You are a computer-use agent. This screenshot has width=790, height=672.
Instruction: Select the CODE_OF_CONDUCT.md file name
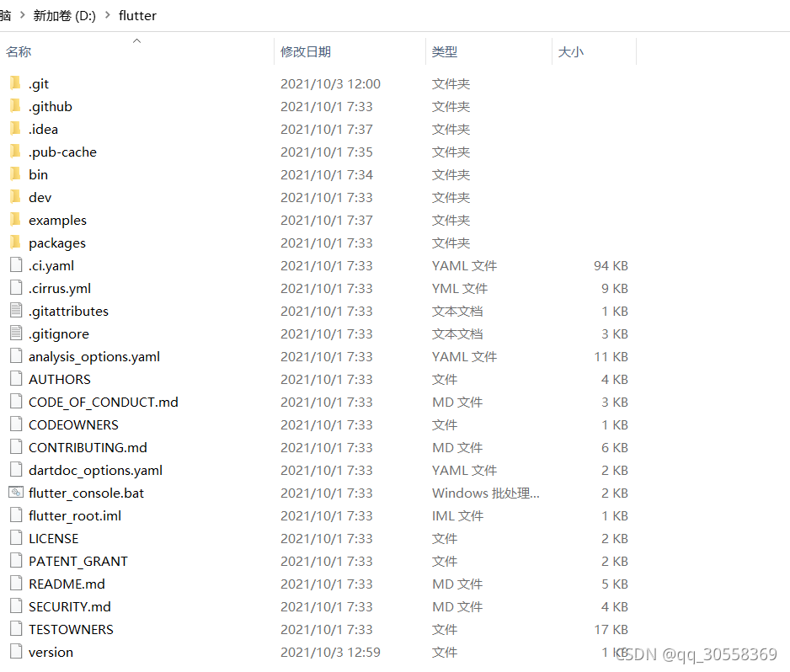(104, 402)
